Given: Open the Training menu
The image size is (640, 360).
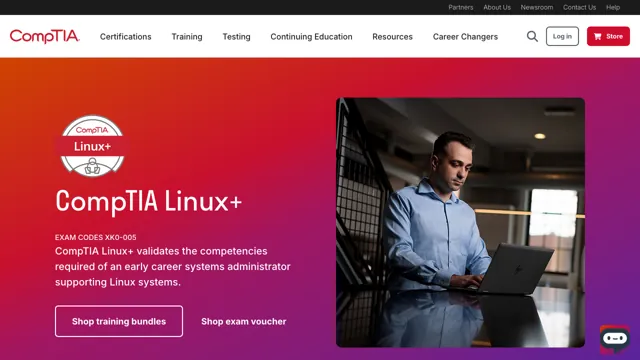Looking at the screenshot, I should tap(187, 37).
